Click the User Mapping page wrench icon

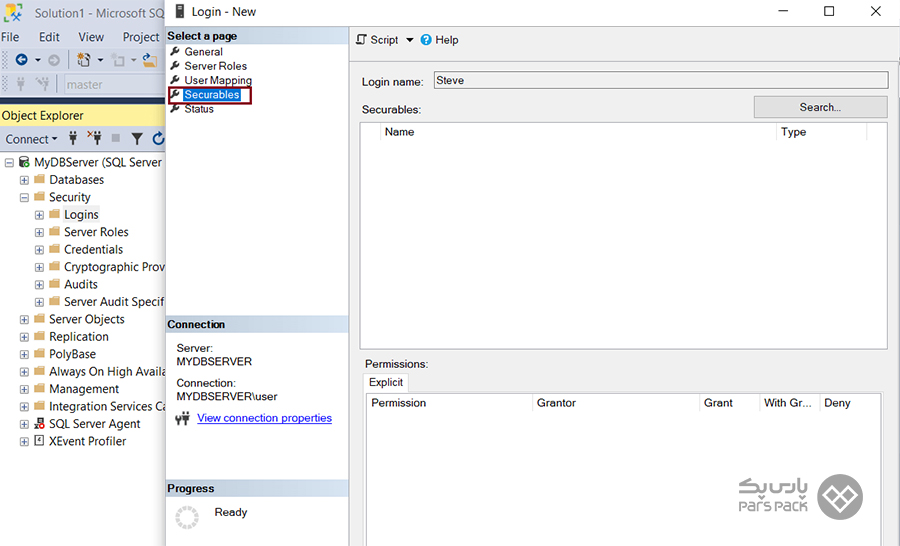tap(175, 80)
